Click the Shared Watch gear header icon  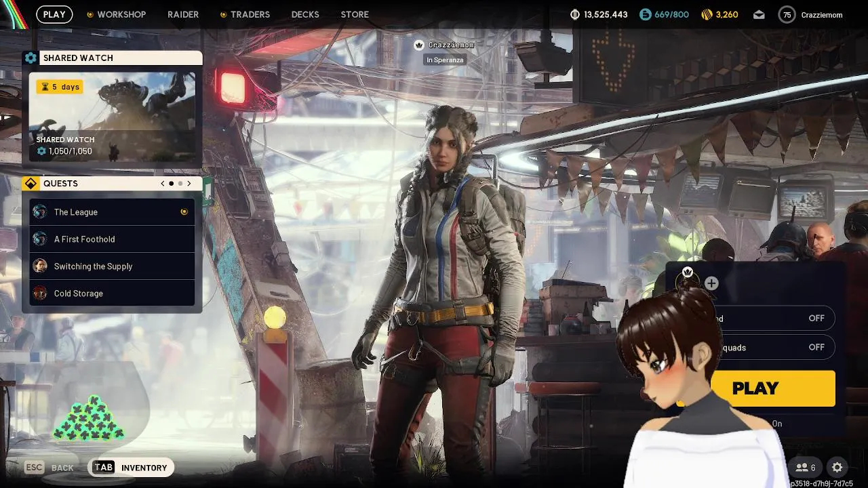point(31,58)
